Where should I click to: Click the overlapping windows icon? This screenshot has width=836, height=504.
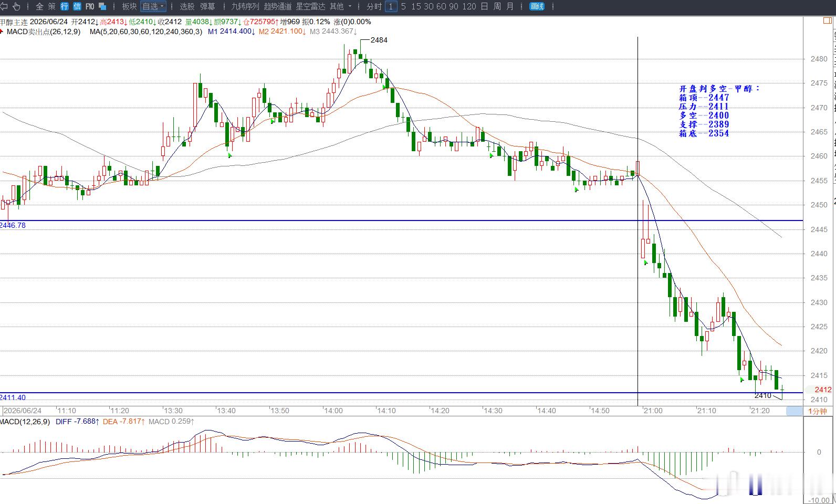[x=102, y=6]
